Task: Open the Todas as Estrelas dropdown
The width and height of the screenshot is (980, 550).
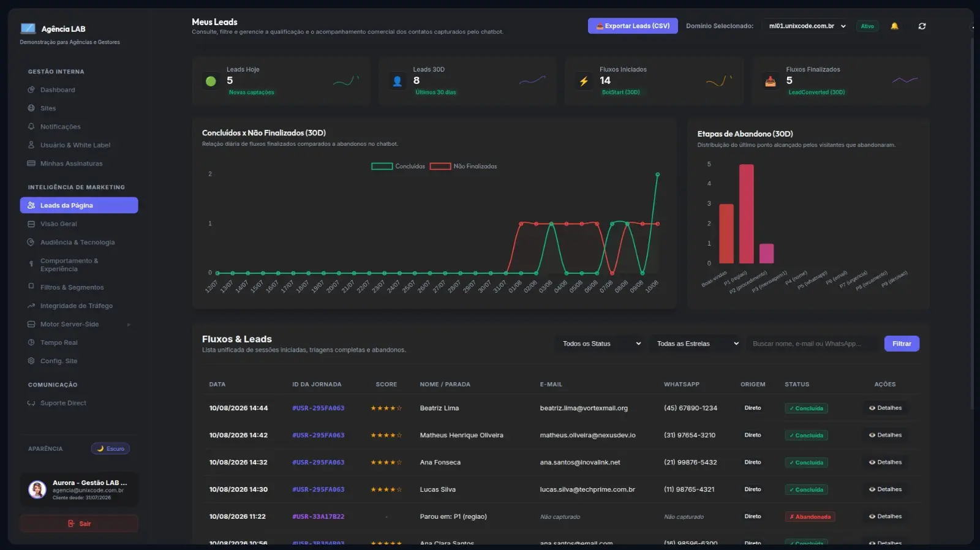Action: tap(697, 344)
